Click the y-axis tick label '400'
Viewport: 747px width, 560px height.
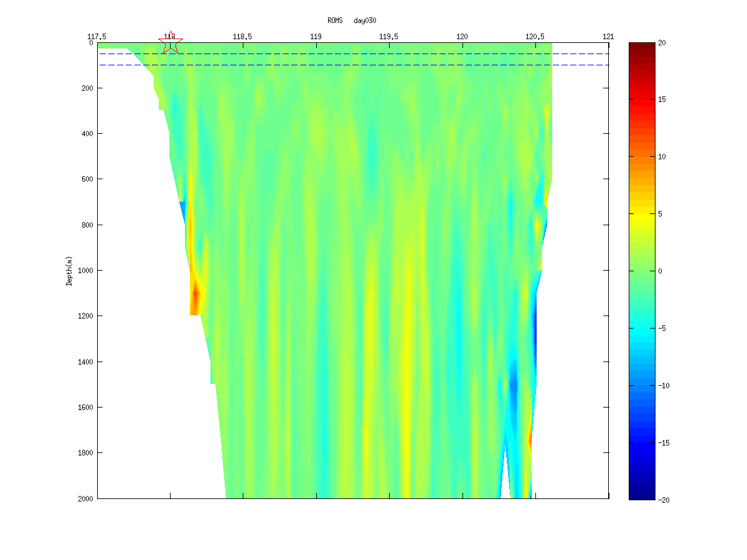pos(87,134)
